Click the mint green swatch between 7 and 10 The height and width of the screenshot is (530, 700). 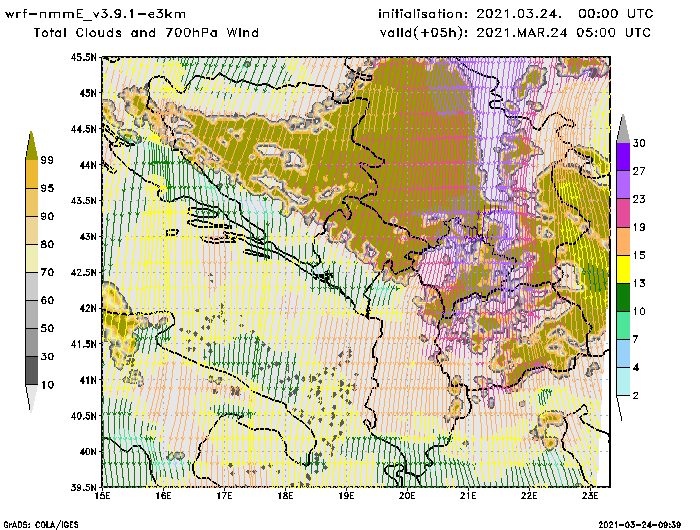coord(623,326)
